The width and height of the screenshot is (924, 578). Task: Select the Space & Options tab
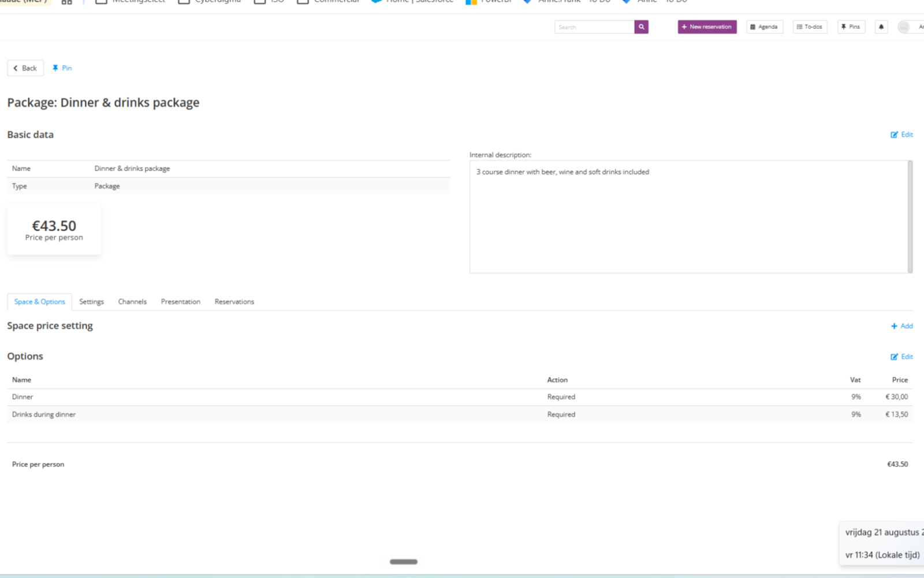click(x=39, y=302)
